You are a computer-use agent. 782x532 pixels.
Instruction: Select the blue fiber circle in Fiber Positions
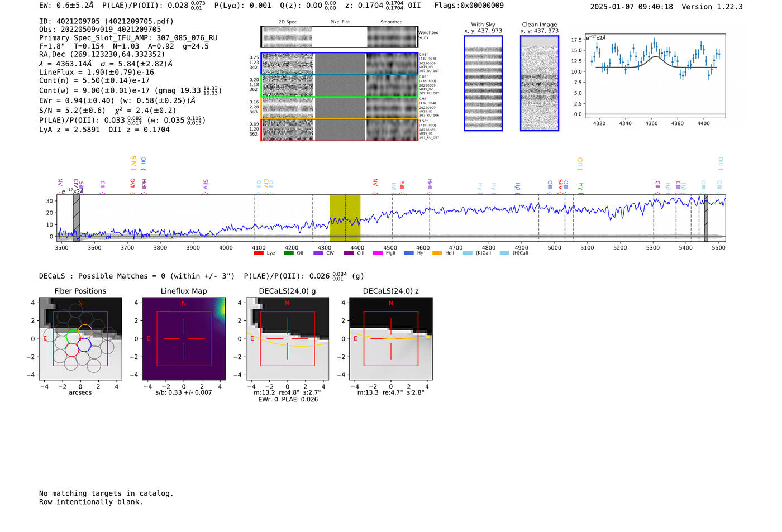tap(84, 345)
